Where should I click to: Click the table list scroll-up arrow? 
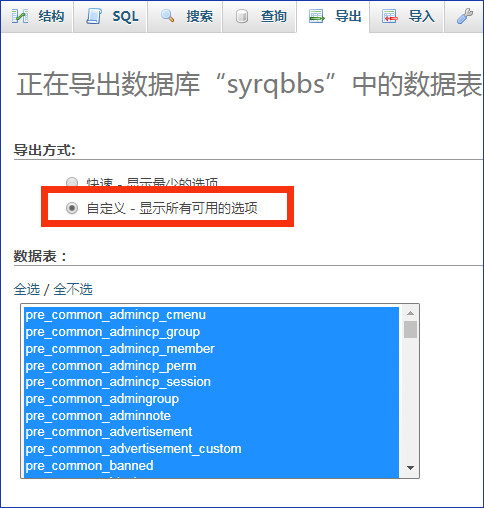point(410,313)
